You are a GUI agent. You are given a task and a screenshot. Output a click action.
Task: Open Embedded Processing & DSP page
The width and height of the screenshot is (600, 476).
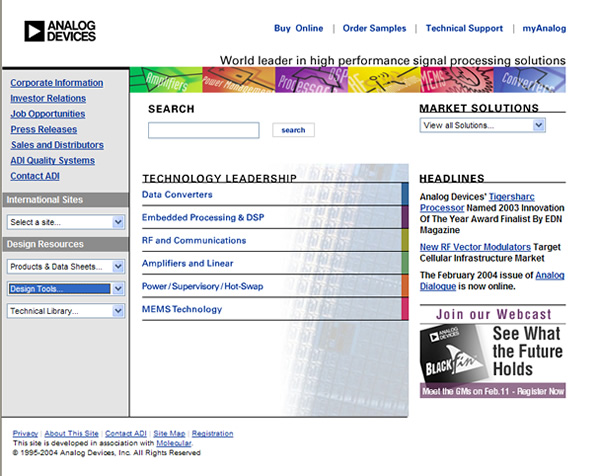pos(203,217)
